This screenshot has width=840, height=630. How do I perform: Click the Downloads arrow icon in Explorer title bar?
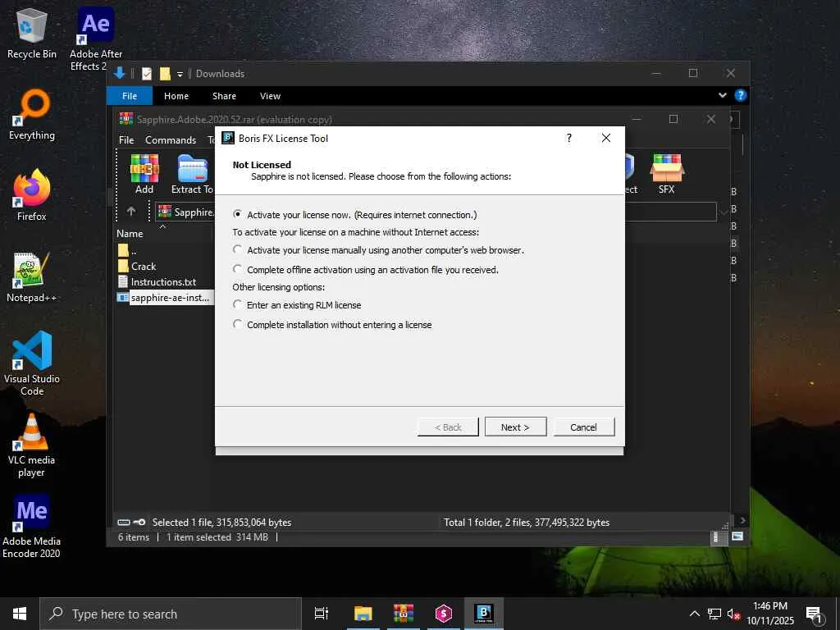(120, 73)
